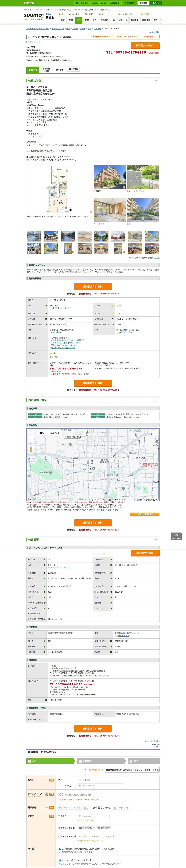Click お気に入りに追加する heart button
Screen dimensions: 186x868
[x=126, y=37]
